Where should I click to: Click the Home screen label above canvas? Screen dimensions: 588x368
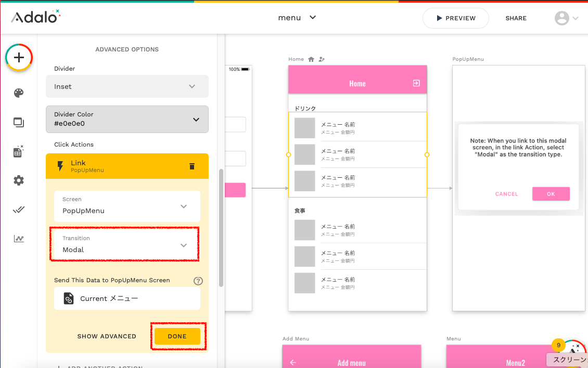tap(296, 59)
